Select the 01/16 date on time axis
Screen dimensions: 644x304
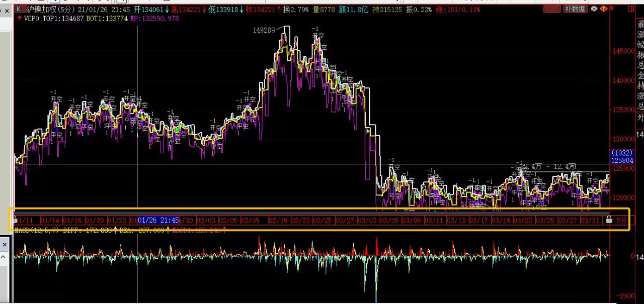point(72,220)
